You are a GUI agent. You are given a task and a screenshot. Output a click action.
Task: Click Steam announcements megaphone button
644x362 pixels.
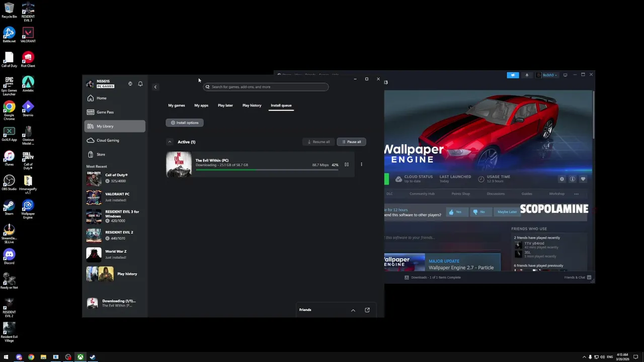pyautogui.click(x=513, y=75)
